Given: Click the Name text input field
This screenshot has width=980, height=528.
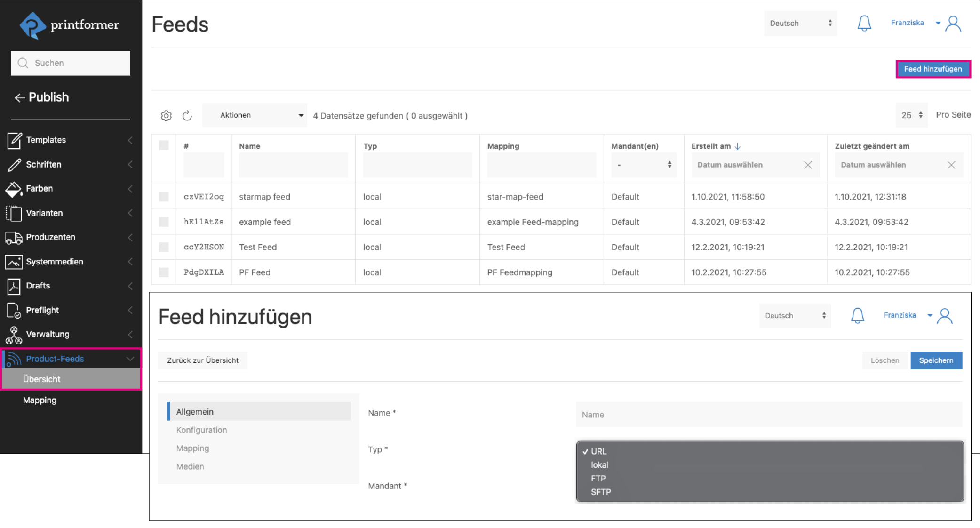Looking at the screenshot, I should [768, 415].
